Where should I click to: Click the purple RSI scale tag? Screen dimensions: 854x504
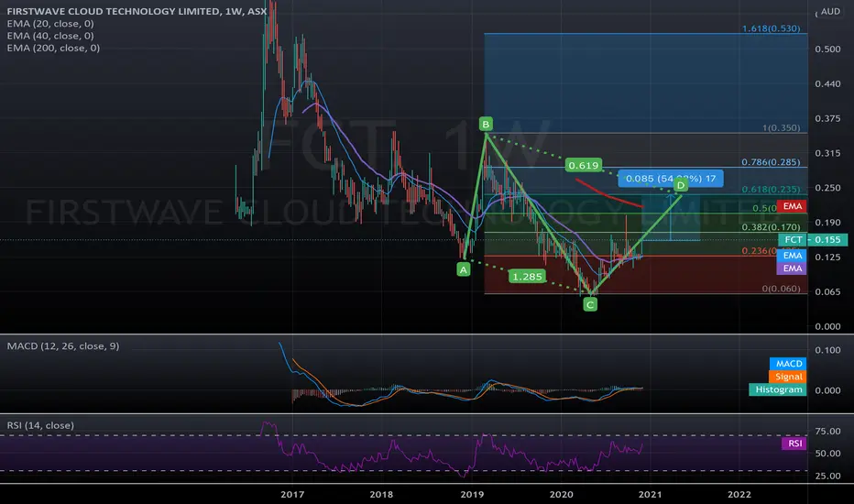click(794, 444)
